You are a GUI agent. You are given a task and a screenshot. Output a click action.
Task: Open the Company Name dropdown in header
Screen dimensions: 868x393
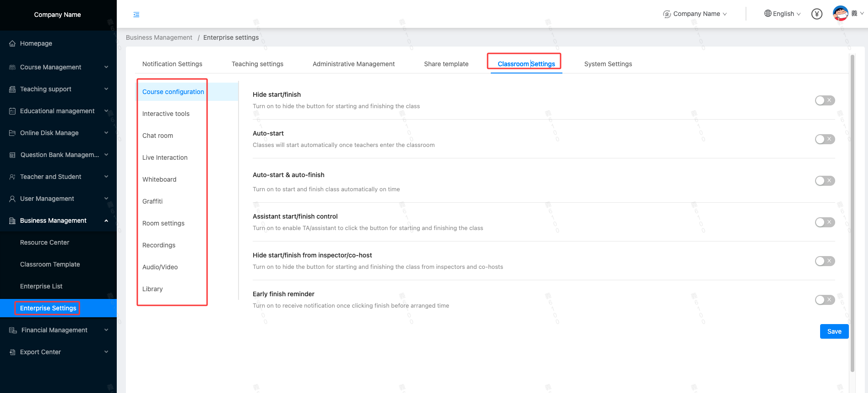[695, 14]
